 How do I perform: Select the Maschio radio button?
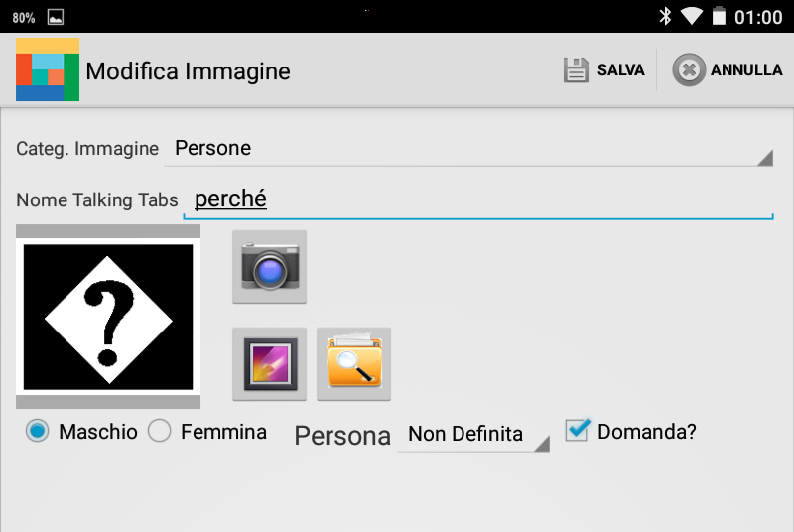[x=38, y=432]
